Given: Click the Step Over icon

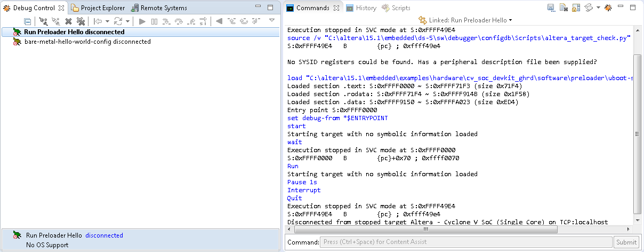Looking at the screenshot, I should (179, 21).
